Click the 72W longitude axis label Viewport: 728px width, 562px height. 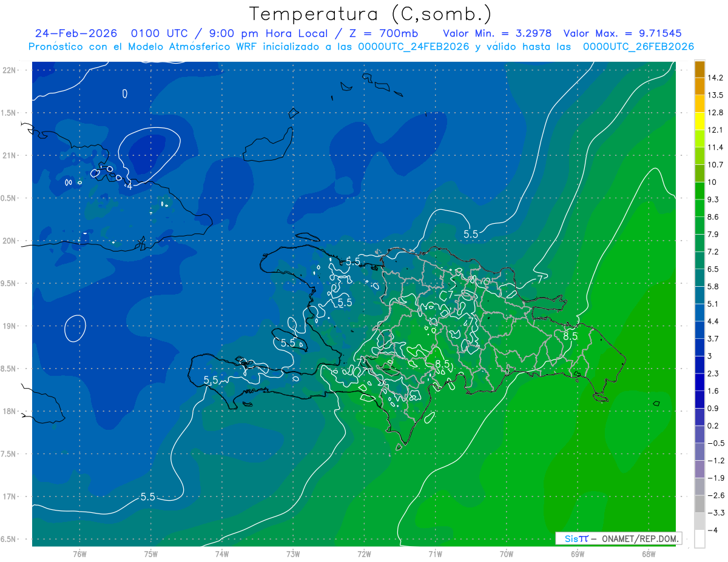tap(364, 554)
